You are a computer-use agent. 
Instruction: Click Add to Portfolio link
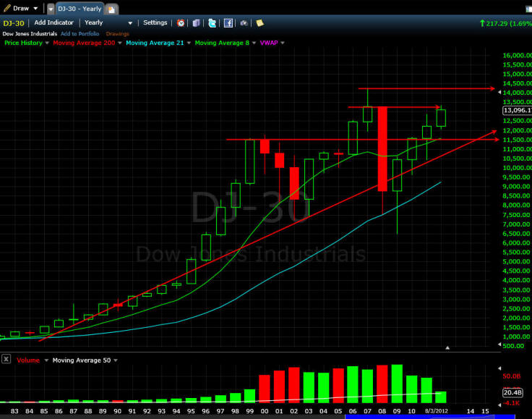[80, 33]
